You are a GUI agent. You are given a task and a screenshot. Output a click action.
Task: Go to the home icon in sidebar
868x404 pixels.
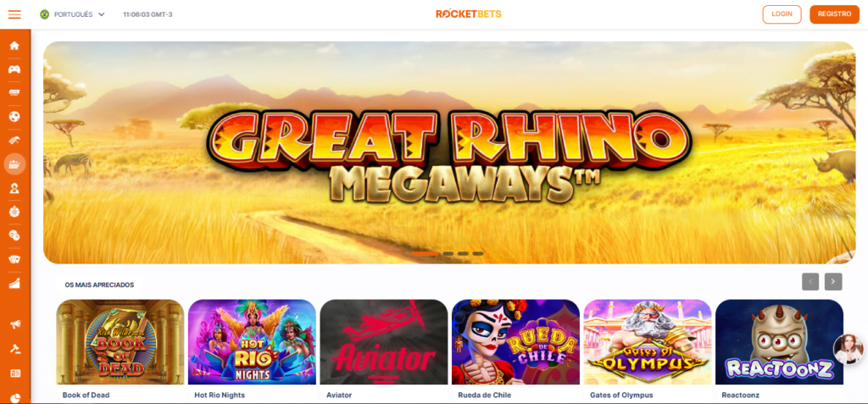pyautogui.click(x=15, y=46)
